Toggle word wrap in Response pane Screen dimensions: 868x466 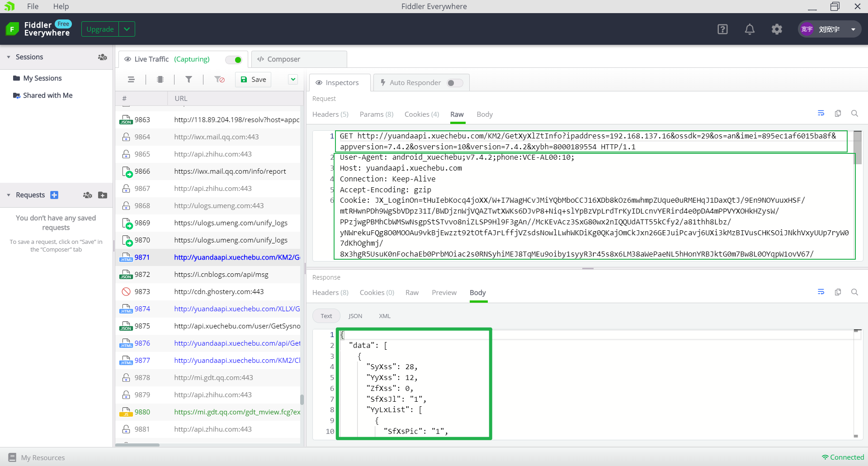[x=821, y=292]
